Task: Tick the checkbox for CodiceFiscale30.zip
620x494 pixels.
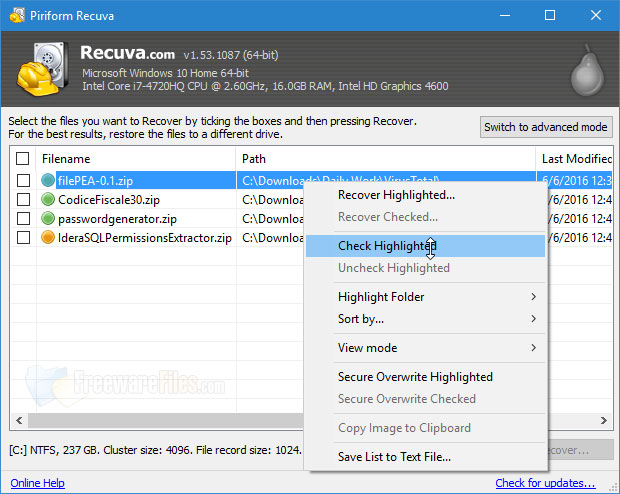Action: coord(23,199)
